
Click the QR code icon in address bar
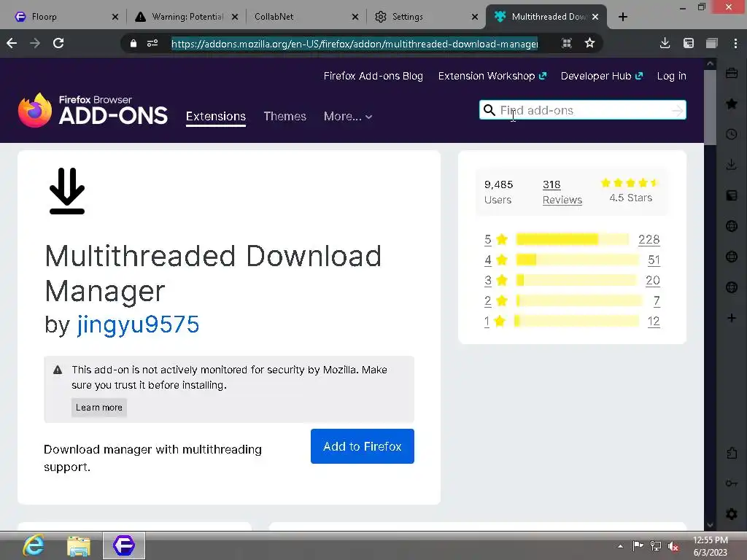point(566,43)
